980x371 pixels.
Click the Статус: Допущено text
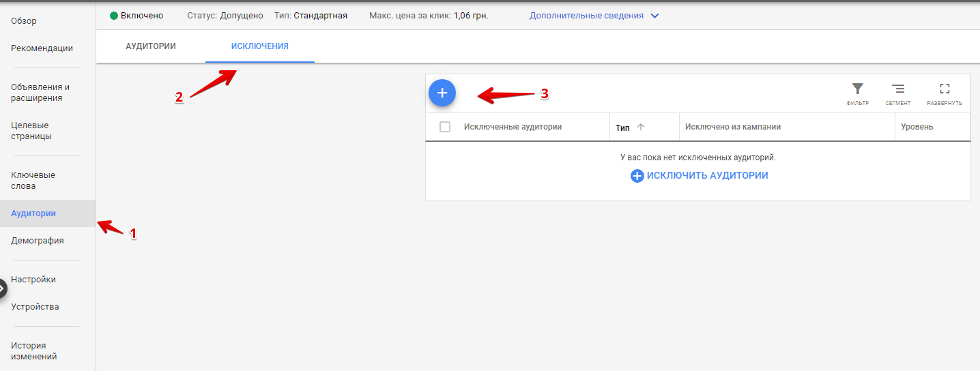coord(225,16)
